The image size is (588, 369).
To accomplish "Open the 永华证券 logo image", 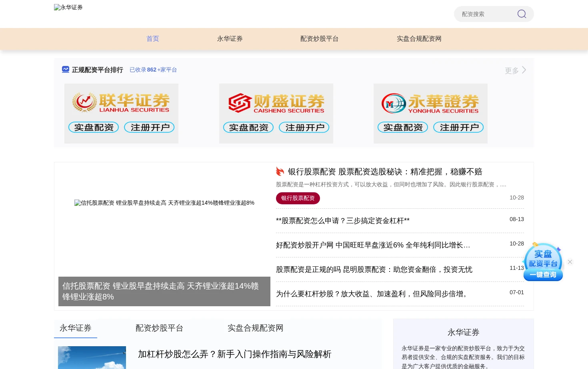I will pyautogui.click(x=68, y=7).
